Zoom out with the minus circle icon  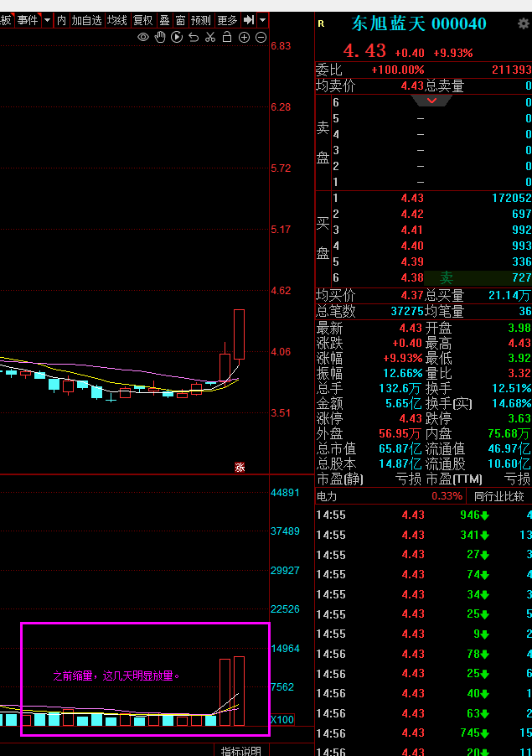(x=261, y=37)
